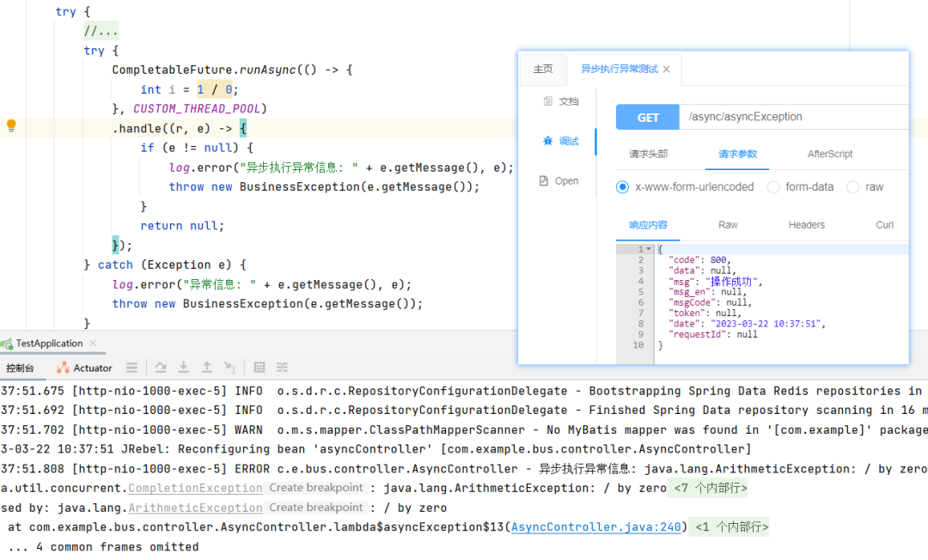Click the yellow lightbulb quick-fix icon
This screenshot has width=928, height=560.
(10, 125)
